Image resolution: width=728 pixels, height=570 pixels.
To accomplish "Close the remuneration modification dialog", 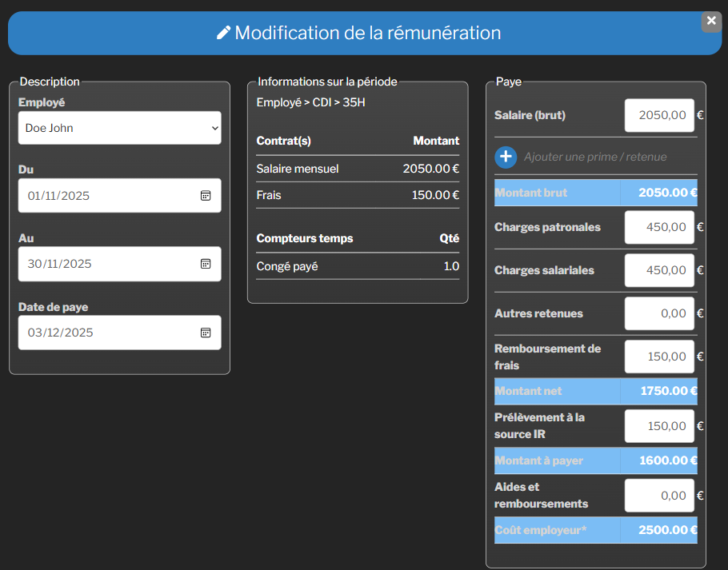I will tap(711, 22).
